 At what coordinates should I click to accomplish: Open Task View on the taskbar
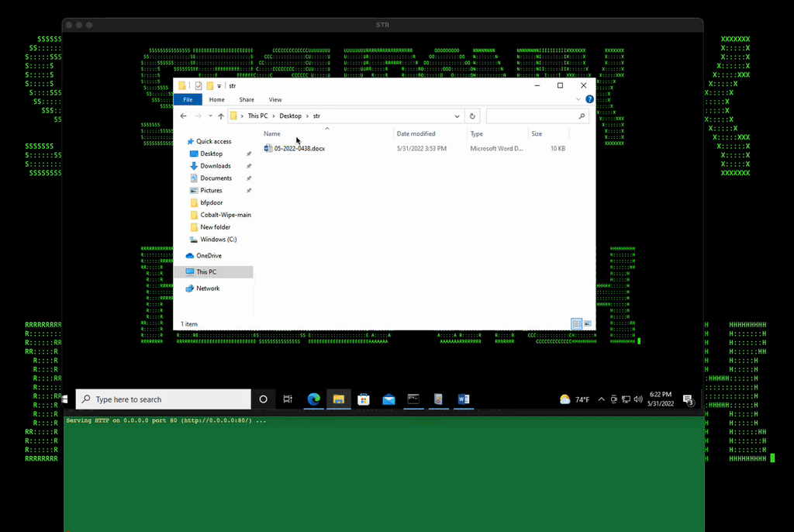[288, 399]
